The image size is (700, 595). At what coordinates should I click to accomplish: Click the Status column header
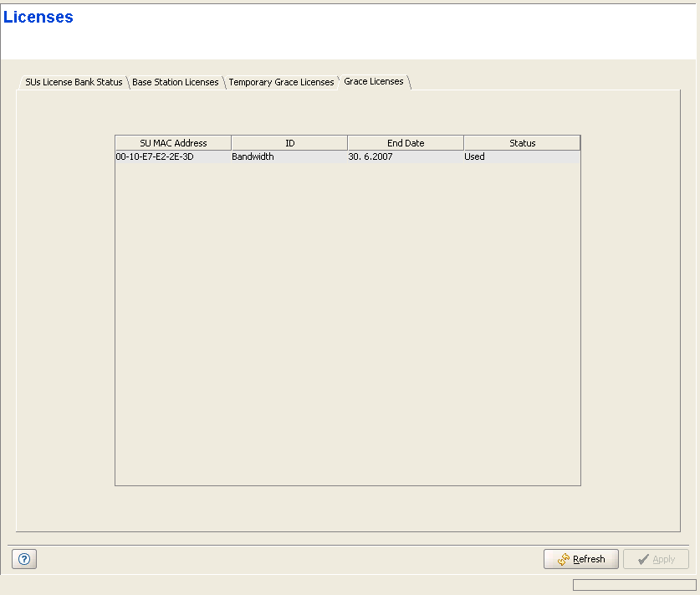click(522, 143)
